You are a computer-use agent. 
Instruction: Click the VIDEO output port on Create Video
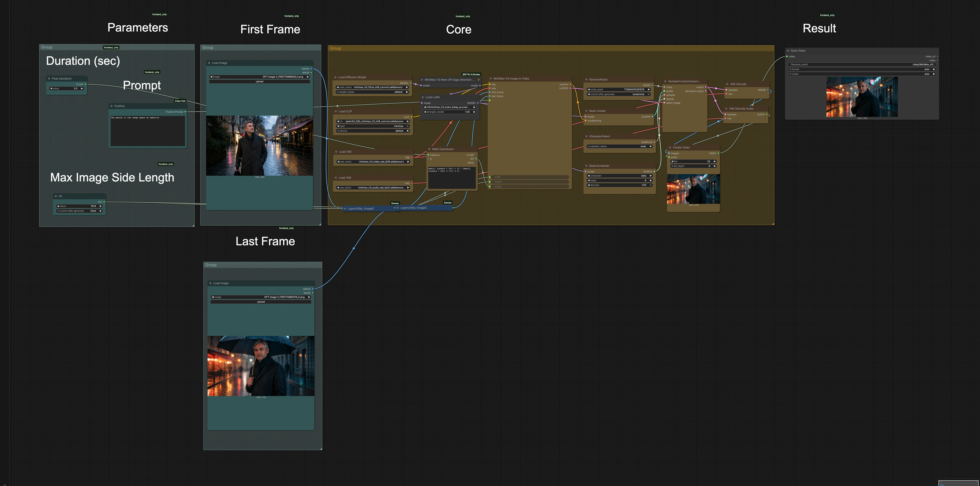tap(718, 153)
